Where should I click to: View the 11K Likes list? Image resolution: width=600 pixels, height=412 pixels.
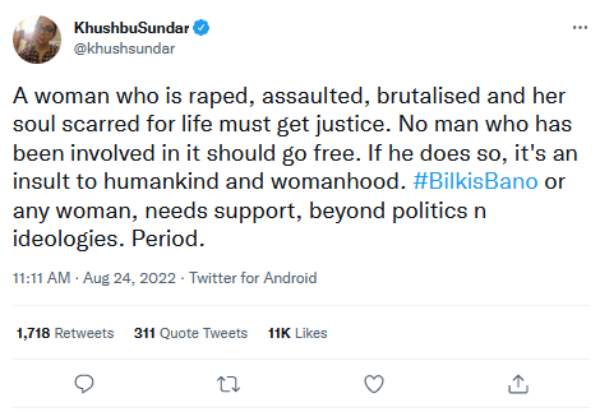(x=298, y=333)
